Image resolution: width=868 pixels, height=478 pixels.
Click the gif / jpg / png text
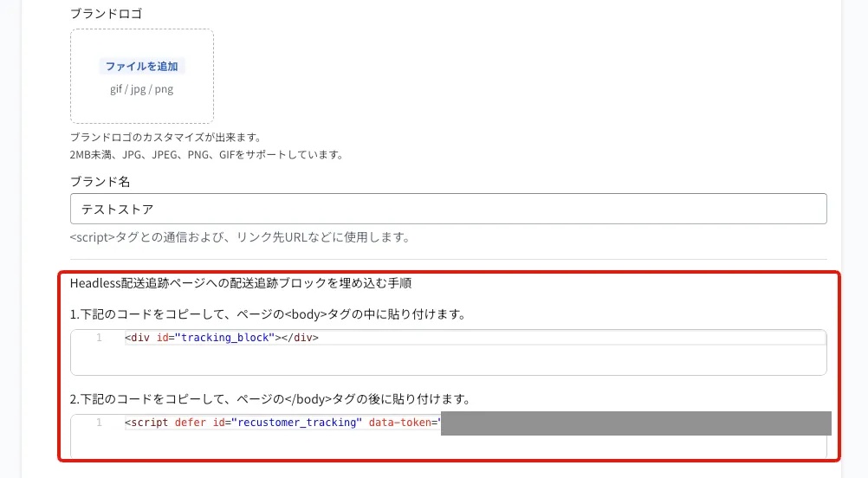(x=142, y=89)
